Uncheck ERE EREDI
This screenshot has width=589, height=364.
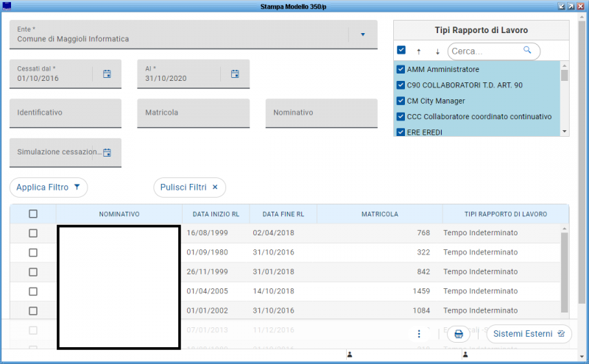[401, 132]
